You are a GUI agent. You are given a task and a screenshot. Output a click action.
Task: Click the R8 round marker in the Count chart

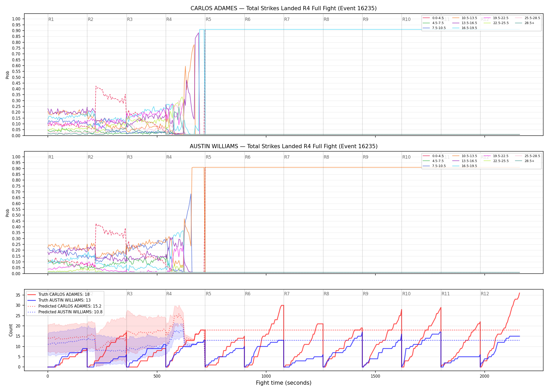tap(326, 294)
